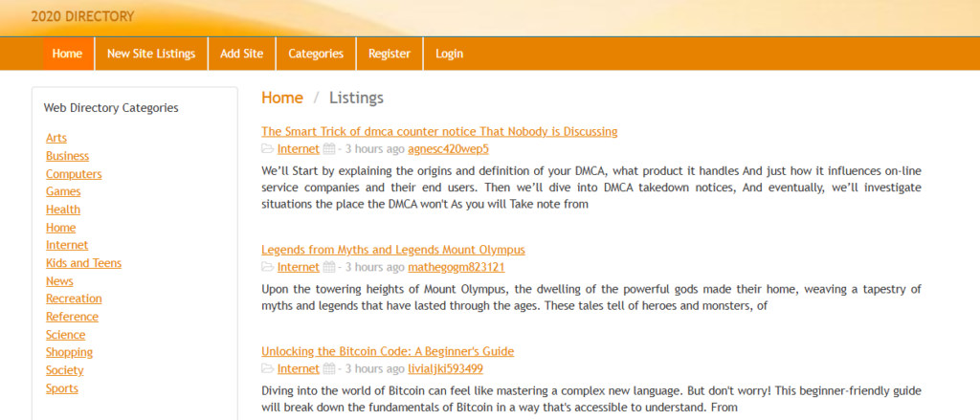
Task: Click the Home breadcrumb link
Action: [x=282, y=98]
